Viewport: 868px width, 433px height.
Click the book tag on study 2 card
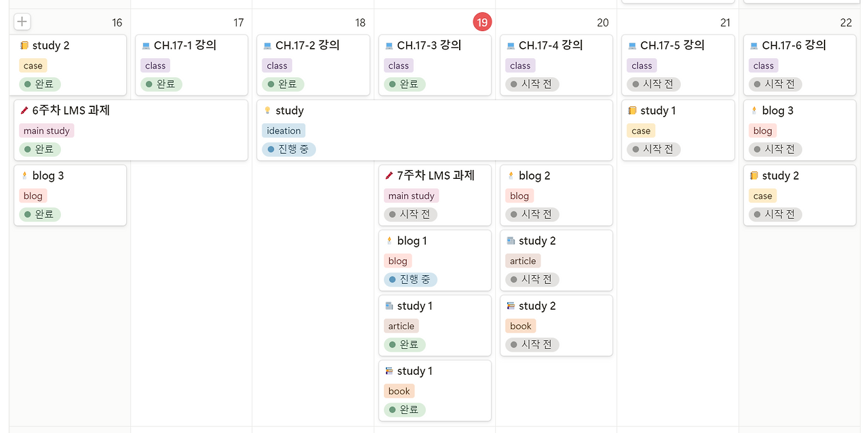point(520,326)
